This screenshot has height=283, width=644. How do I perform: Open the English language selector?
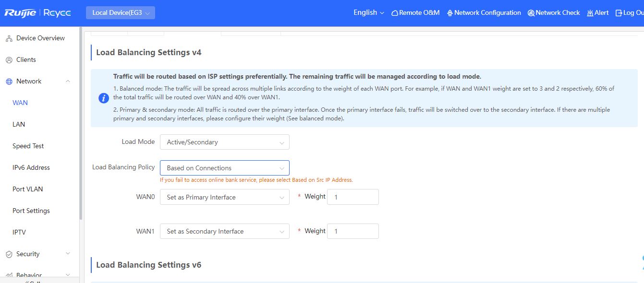[x=369, y=12]
